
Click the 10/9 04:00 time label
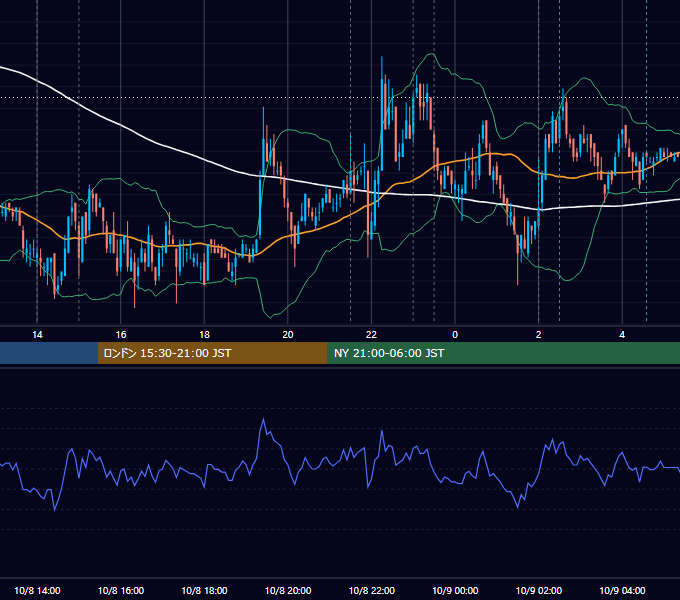pos(622,590)
